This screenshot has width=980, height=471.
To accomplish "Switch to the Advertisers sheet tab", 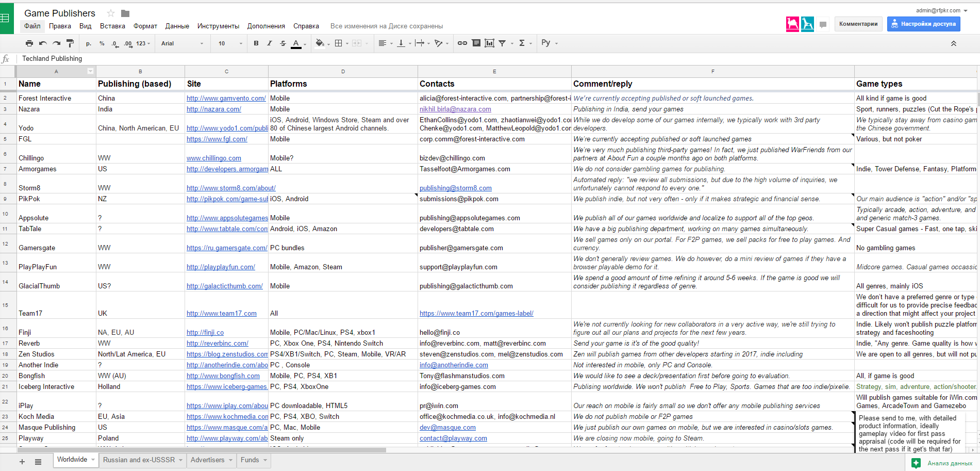I will click(207, 460).
